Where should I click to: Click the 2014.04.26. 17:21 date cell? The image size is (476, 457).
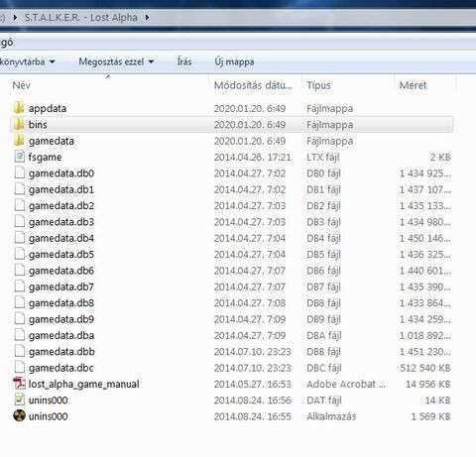tap(252, 158)
